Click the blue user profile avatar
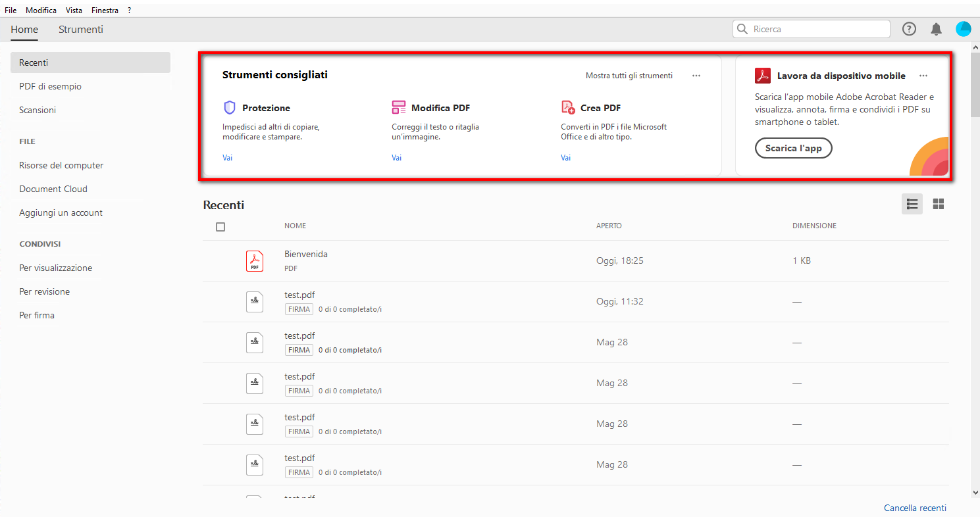Viewport: 980px width, 517px height. 963,29
